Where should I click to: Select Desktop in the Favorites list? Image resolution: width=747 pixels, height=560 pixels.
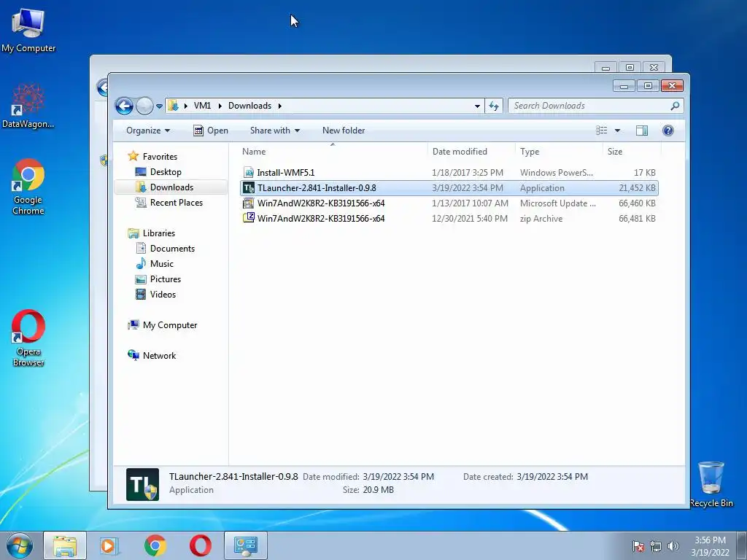[x=166, y=172]
